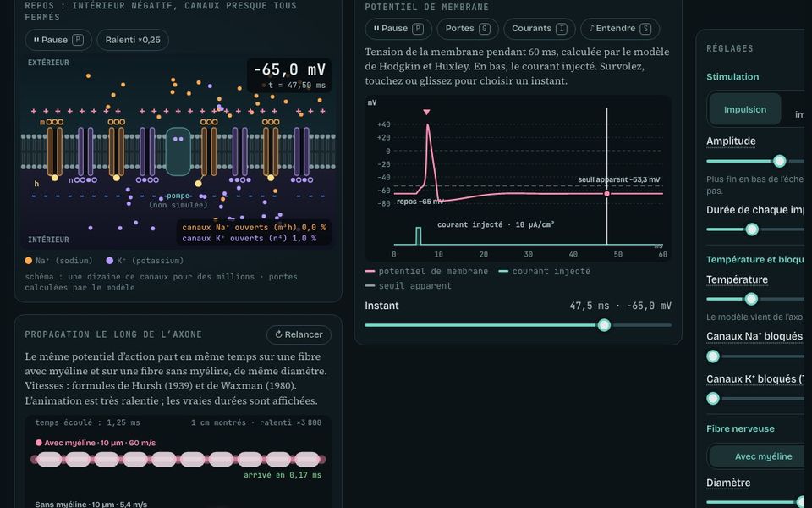The image size is (812, 508).
Task: Click the purple K⁺ (potassium) legend dot
Action: click(110, 261)
